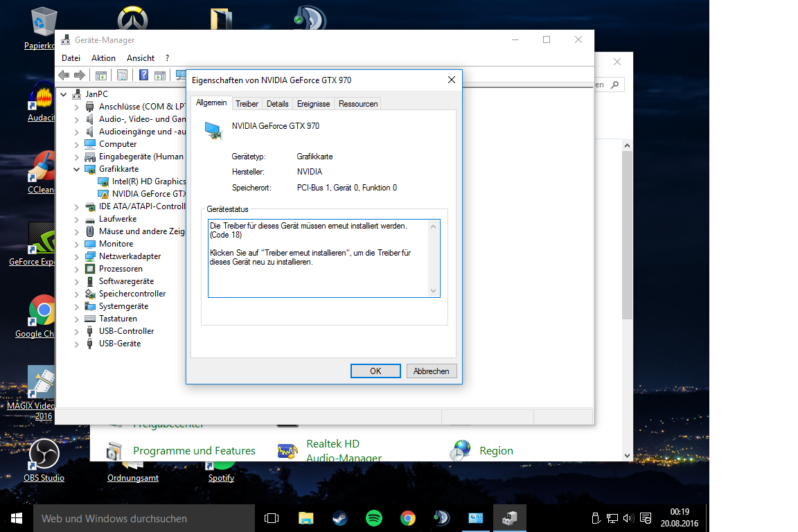Click Web und Windows durchsuchen search box
The width and height of the screenshot is (798, 532).
(144, 518)
